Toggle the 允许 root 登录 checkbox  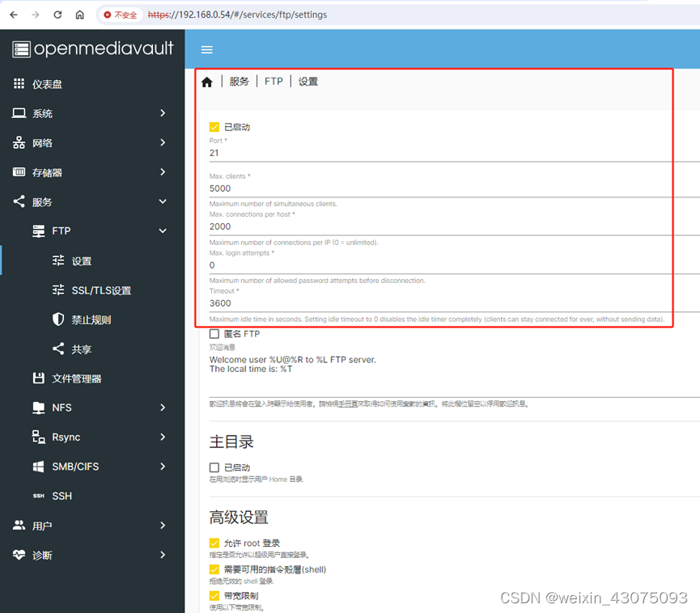coord(214,543)
